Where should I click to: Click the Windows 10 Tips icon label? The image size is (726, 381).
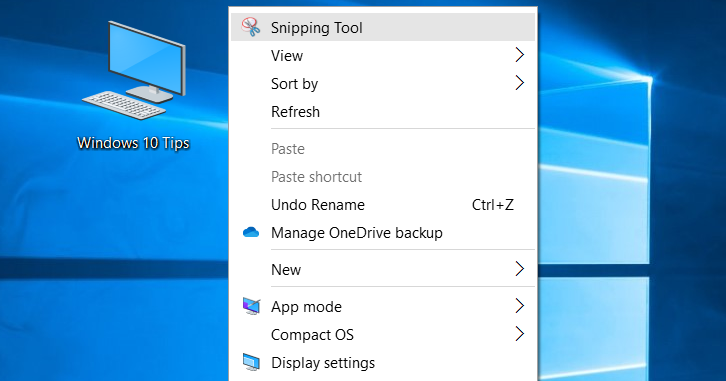coord(133,143)
